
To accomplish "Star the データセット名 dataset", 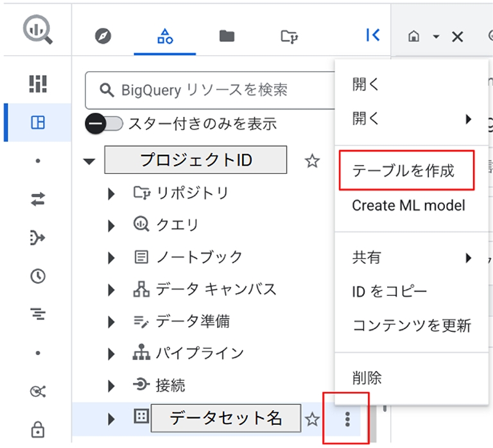I will [312, 420].
